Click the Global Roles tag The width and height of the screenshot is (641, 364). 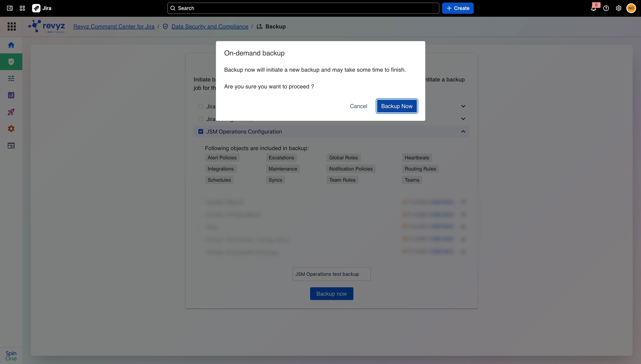click(x=343, y=158)
